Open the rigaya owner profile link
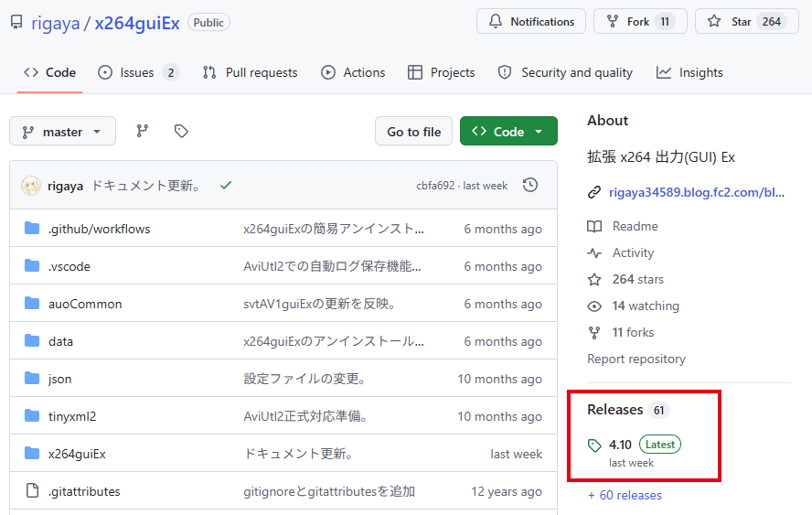The width and height of the screenshot is (812, 515). (56, 23)
